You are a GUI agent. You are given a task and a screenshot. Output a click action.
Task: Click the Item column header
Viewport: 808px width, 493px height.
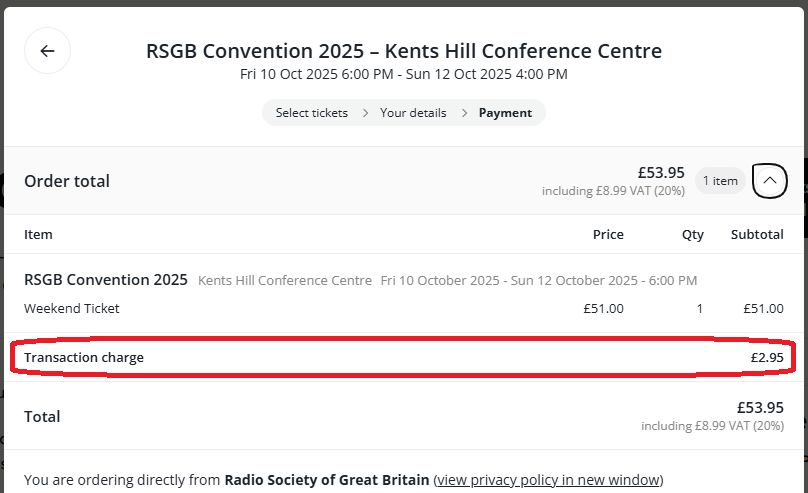[x=38, y=234]
